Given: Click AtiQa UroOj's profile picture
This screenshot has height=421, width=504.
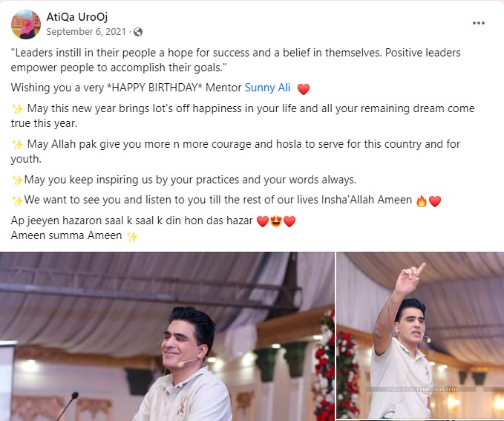Looking at the screenshot, I should (x=26, y=25).
